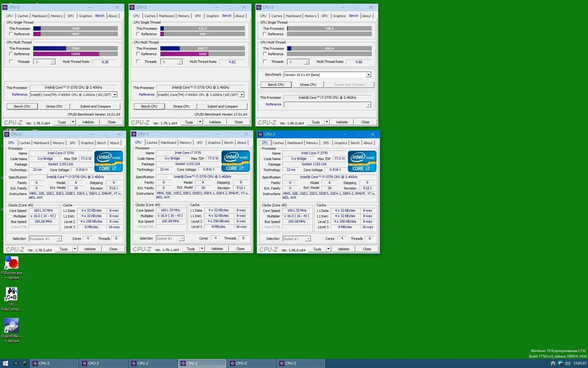The height and width of the screenshot is (368, 588).
Task: Open Reference processor dropdown in version 1.78.3 window
Action: [x=115, y=95]
